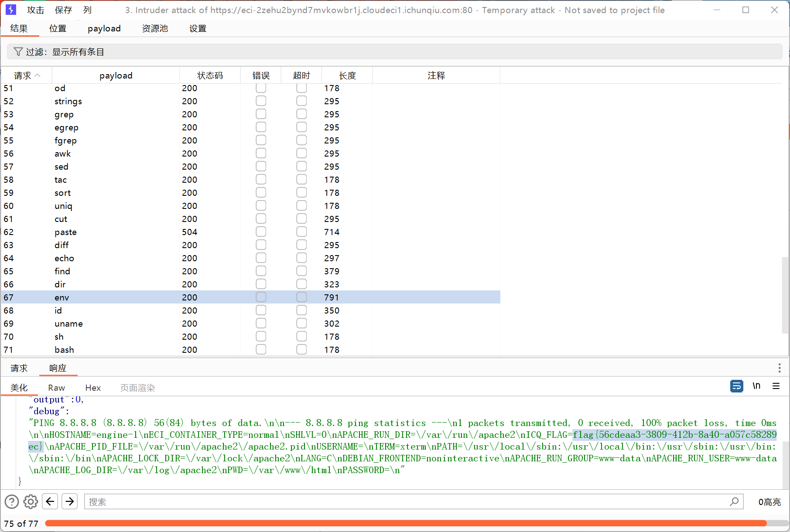Switch to Hex response view
The width and height of the screenshot is (790, 532).
pyautogui.click(x=93, y=388)
